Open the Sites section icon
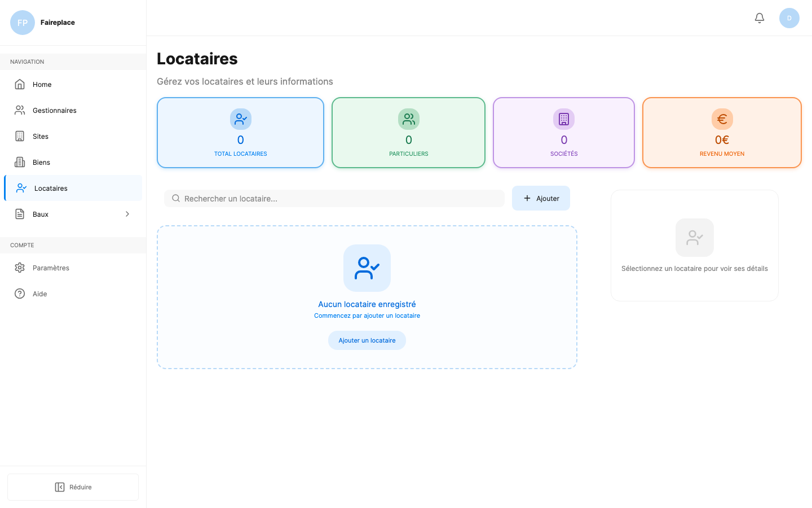Screen dimensions: 812x508 pos(21,136)
